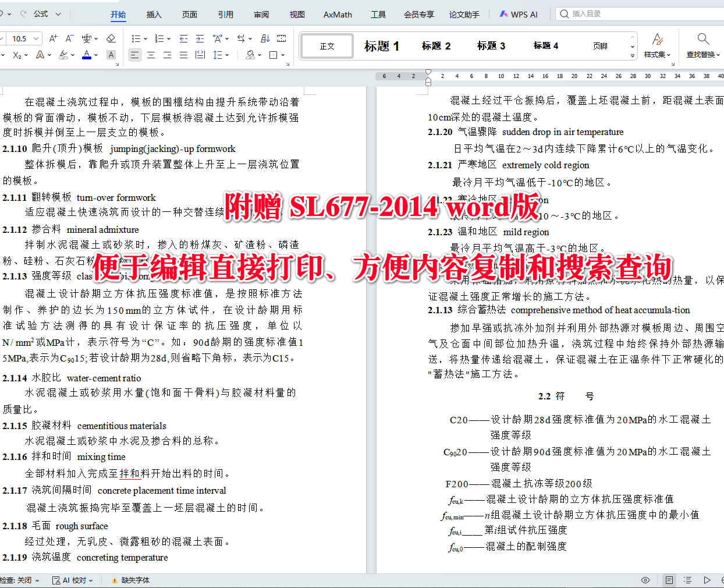Click the play/read mode icon in status bar
The width and height of the screenshot is (724, 588).
pyautogui.click(x=707, y=580)
